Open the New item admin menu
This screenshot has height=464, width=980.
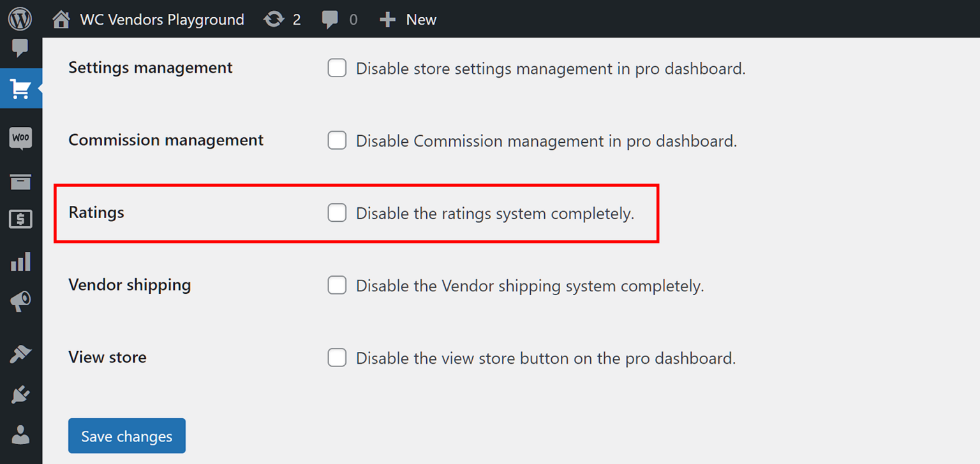click(x=408, y=19)
